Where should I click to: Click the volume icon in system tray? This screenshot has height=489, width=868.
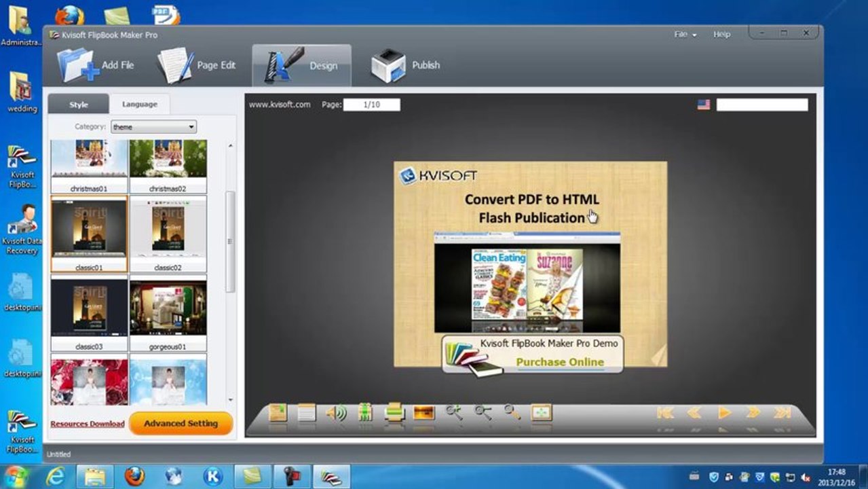tap(806, 477)
